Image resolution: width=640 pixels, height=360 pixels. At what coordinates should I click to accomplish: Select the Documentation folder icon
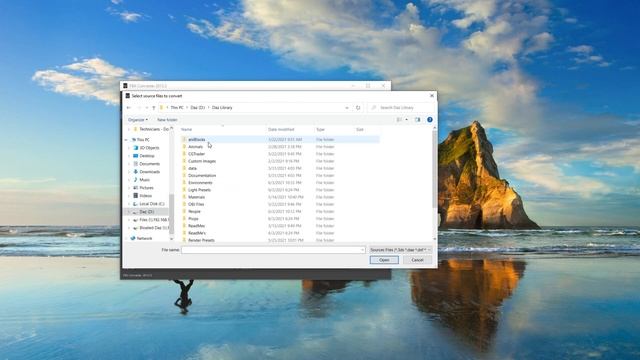tap(184, 176)
